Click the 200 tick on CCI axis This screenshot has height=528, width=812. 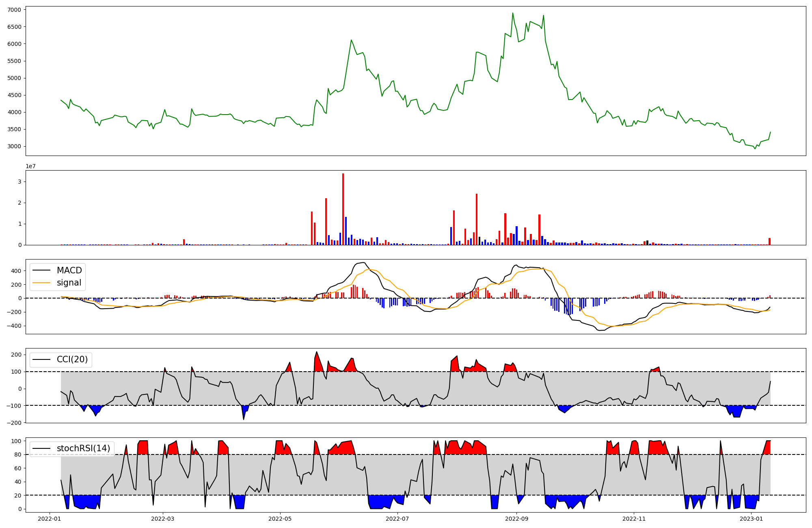(17, 355)
